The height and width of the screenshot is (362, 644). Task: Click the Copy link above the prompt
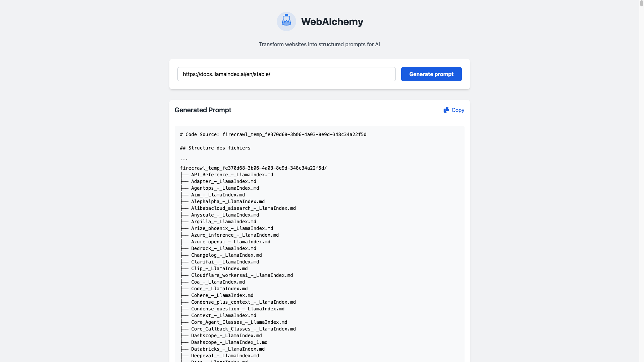point(458,110)
